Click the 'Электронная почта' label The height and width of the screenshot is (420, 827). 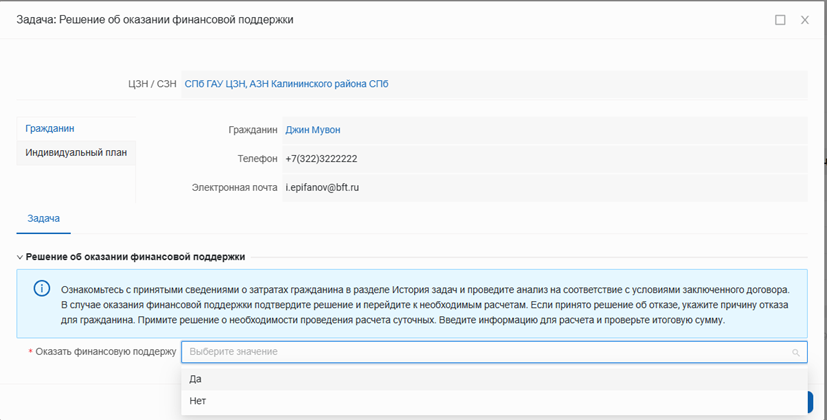pos(234,187)
